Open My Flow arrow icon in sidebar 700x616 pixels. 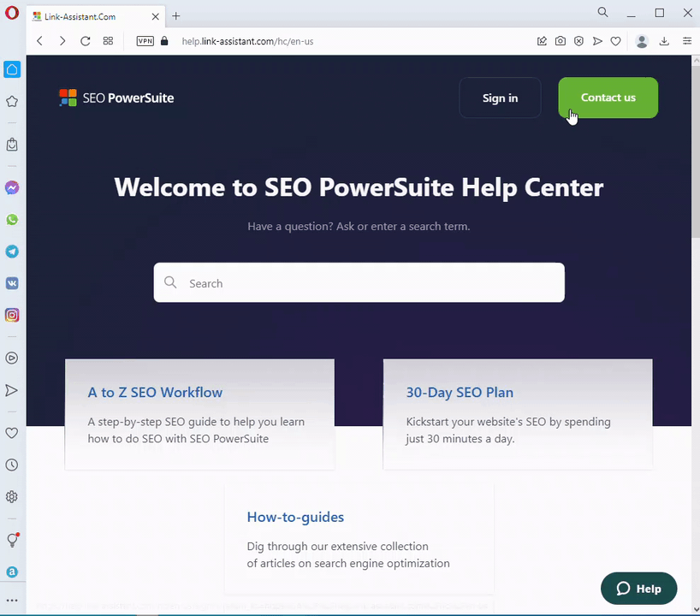click(12, 391)
